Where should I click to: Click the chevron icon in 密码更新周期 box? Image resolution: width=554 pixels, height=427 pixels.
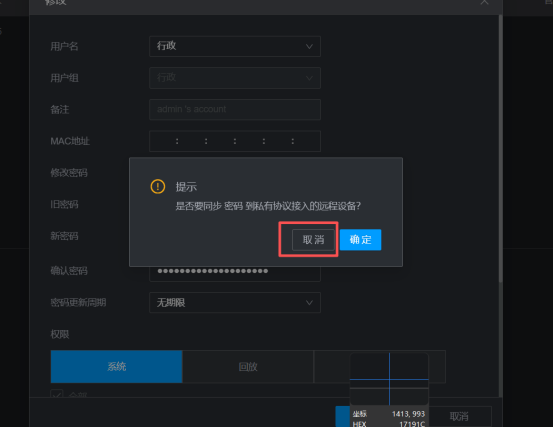309,303
